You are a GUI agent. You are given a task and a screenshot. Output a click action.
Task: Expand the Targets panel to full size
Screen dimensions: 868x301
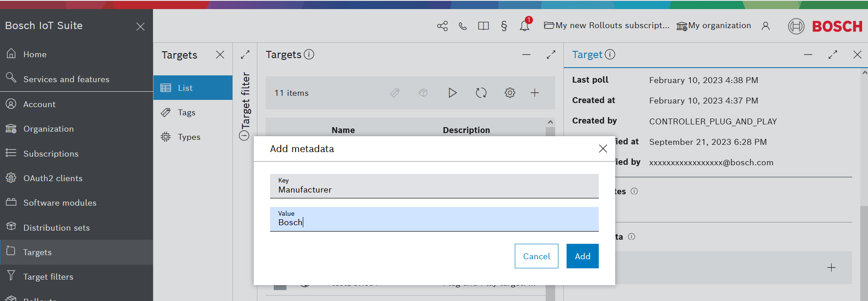click(x=551, y=54)
